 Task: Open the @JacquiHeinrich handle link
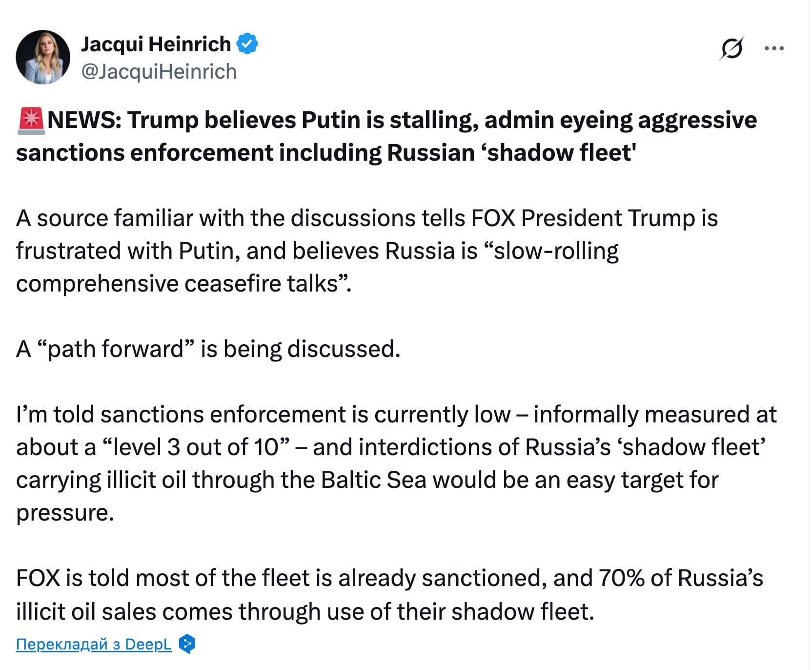point(159,72)
